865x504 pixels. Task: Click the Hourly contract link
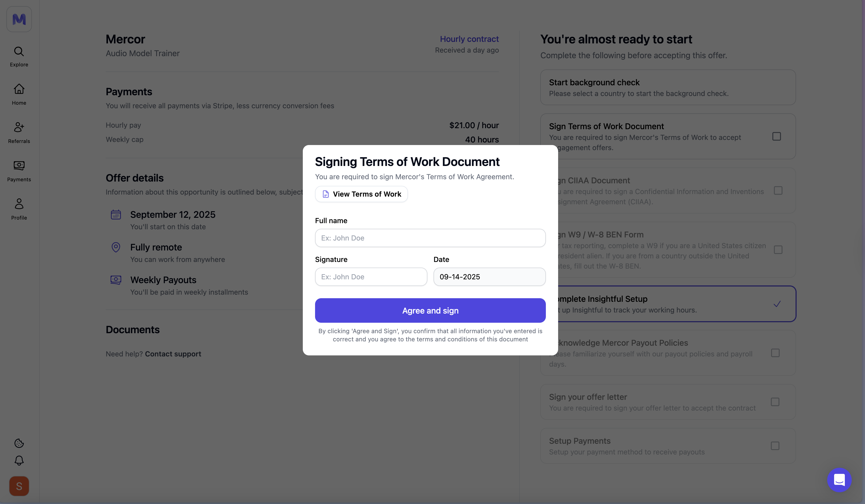[469, 39]
